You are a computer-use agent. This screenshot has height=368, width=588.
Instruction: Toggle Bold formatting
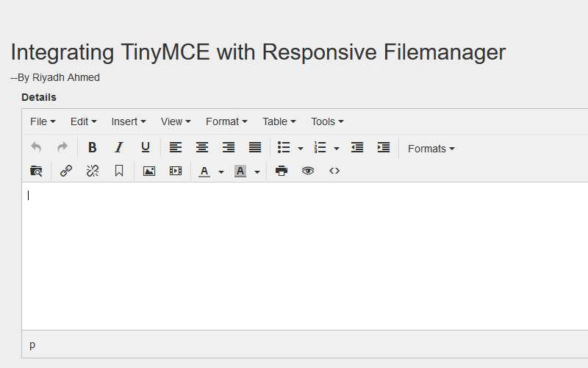click(93, 148)
